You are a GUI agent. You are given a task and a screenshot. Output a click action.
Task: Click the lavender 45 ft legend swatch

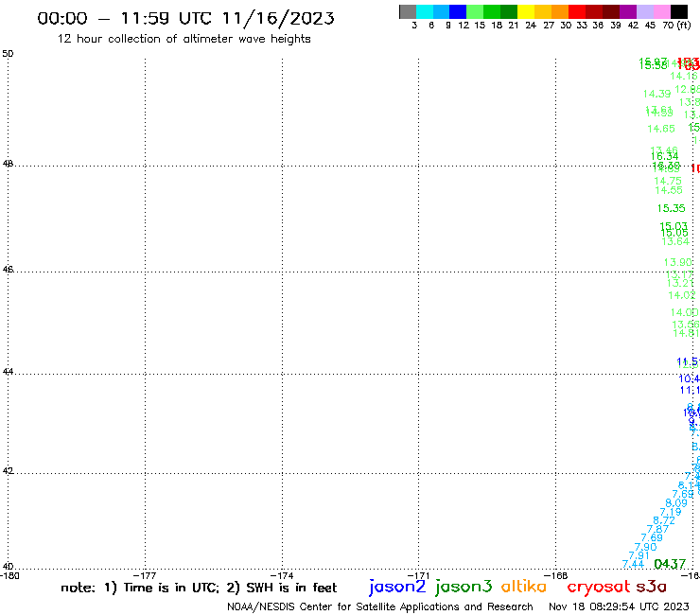(x=645, y=11)
